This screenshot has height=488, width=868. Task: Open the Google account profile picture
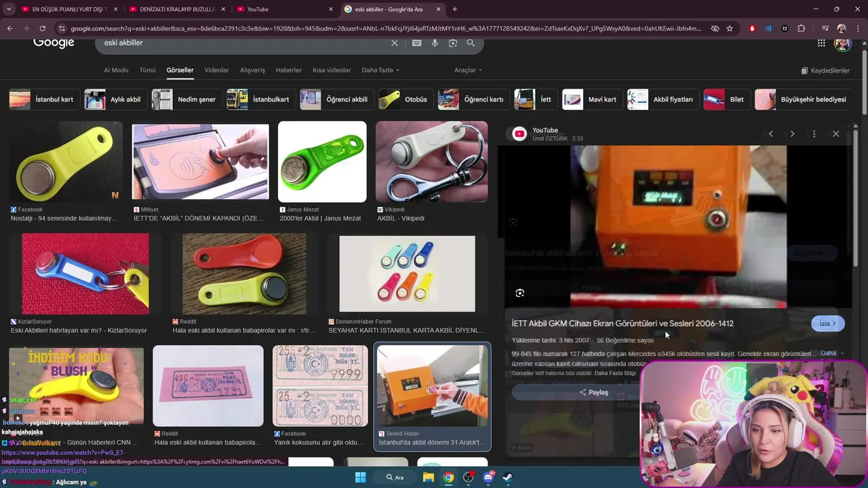click(842, 43)
